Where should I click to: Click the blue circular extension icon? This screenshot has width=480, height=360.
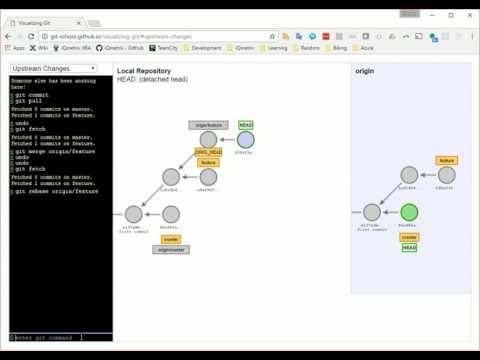point(312,36)
